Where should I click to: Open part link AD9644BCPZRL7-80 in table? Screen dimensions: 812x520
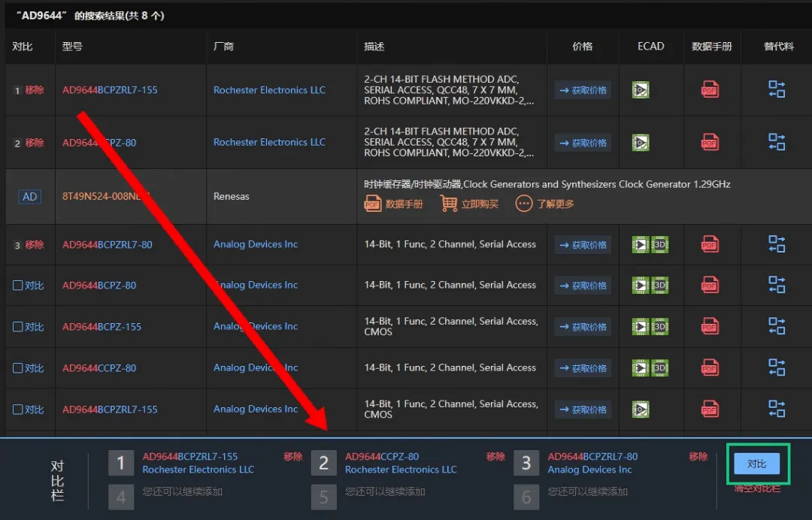(108, 244)
